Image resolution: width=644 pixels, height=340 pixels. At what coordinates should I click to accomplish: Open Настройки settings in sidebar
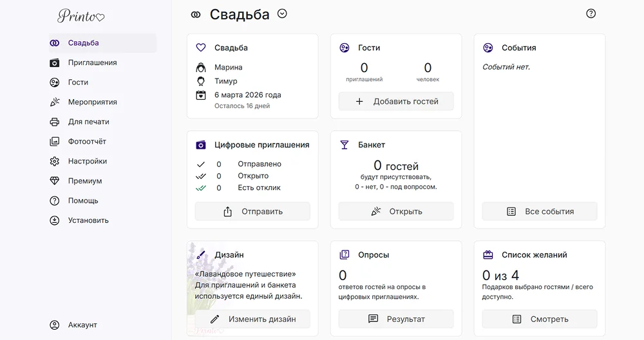click(x=87, y=161)
